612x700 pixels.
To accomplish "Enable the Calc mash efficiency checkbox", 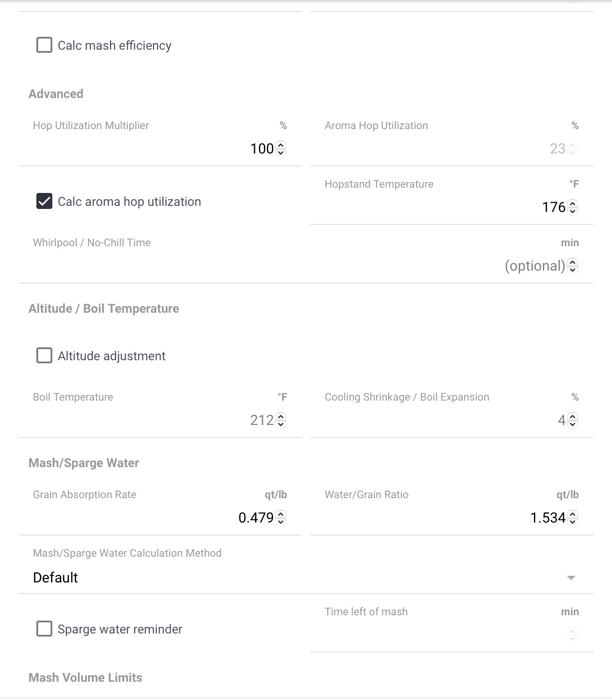I will click(x=44, y=45).
